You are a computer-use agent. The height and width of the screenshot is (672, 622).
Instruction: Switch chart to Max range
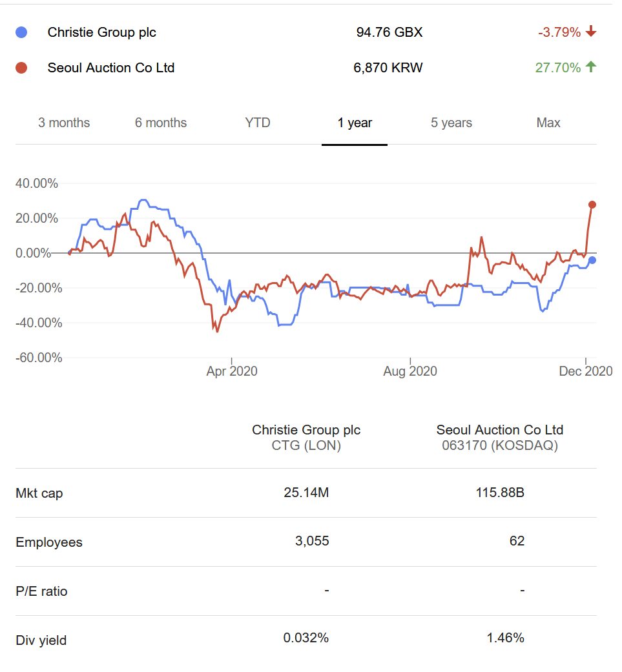548,123
